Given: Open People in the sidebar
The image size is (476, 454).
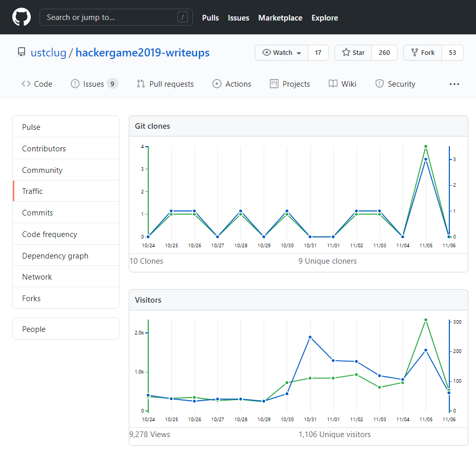Looking at the screenshot, I should point(66,329).
